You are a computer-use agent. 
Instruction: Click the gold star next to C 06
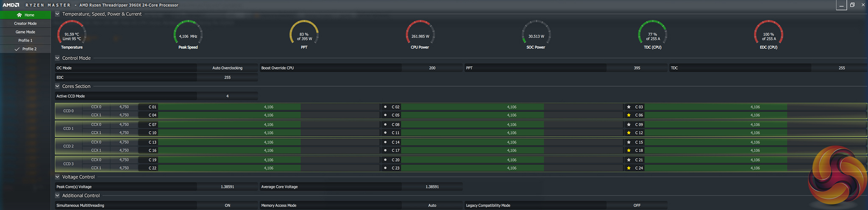pyautogui.click(x=629, y=115)
